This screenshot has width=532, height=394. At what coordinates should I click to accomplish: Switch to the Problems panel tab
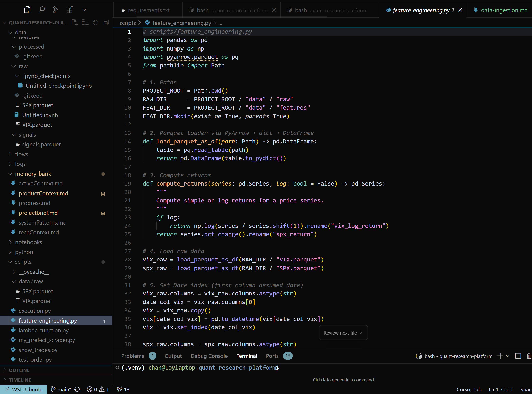coord(133,356)
